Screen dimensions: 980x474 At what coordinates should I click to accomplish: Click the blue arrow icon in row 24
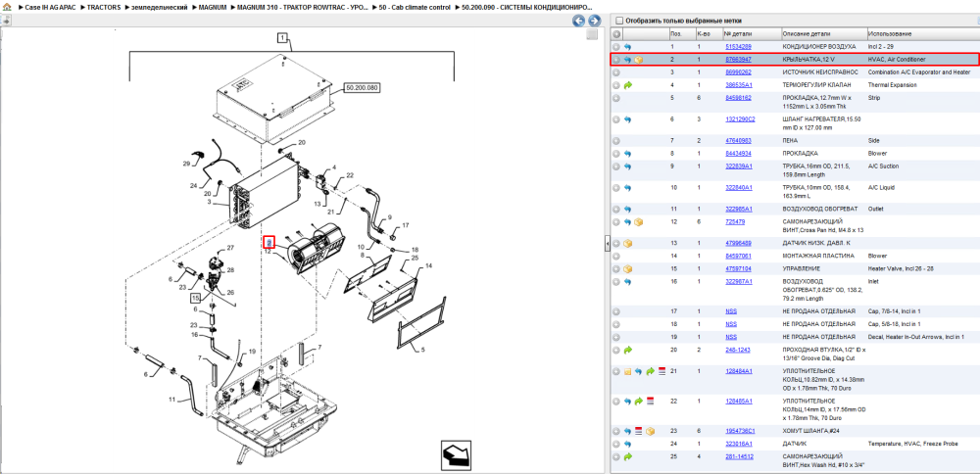pos(627,444)
